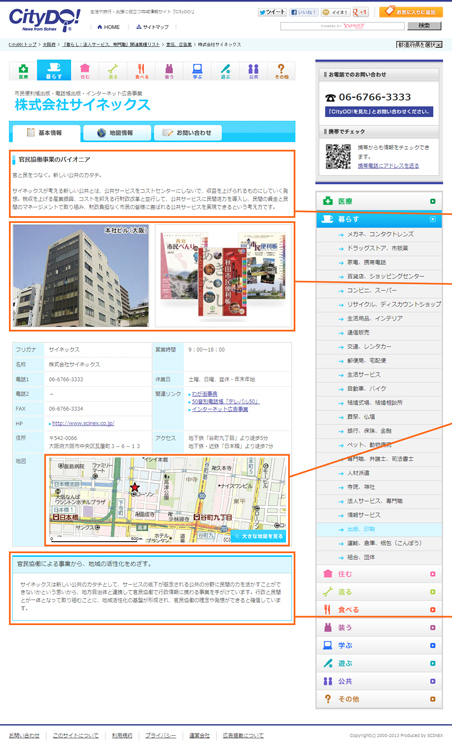Click the 大阪府 breadcrumb link
This screenshot has height=754, width=452.
pos(49,44)
